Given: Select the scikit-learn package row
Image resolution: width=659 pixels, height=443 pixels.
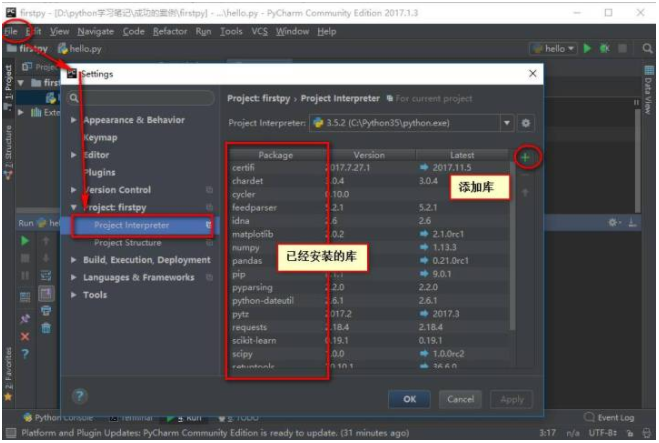Looking at the screenshot, I should tap(369, 340).
